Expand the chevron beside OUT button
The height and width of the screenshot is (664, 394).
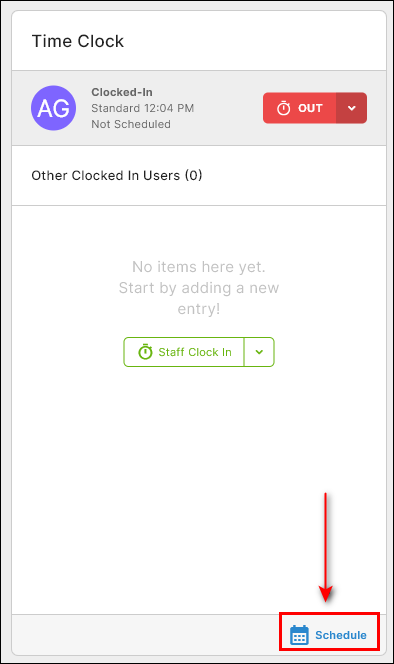tap(352, 108)
